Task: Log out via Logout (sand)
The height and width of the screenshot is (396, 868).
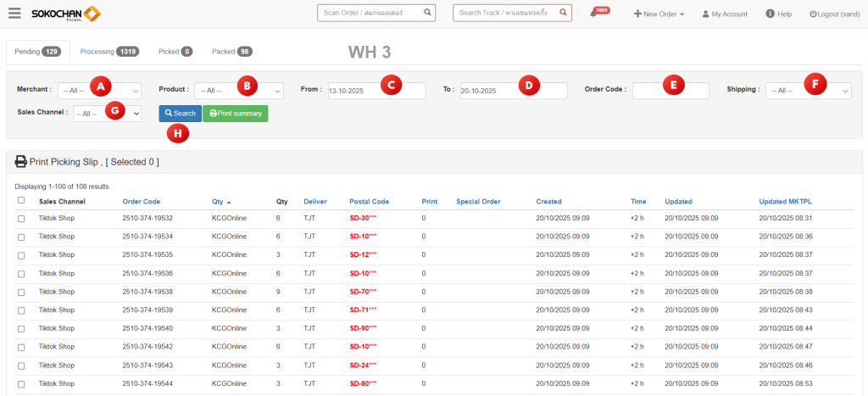Action: (x=834, y=14)
